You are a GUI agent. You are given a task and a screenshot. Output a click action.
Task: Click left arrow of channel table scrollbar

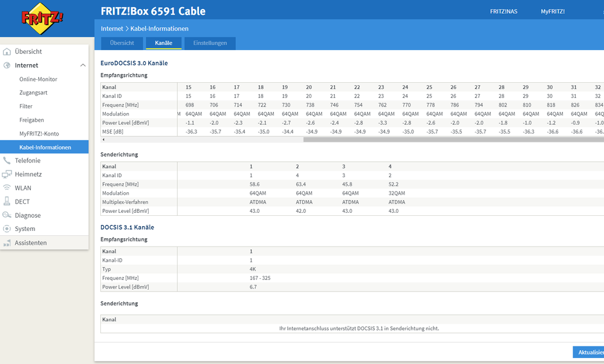[103, 140]
